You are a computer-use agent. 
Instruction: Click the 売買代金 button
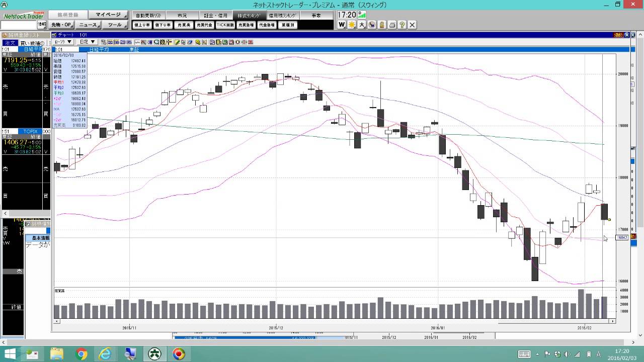coord(204,25)
